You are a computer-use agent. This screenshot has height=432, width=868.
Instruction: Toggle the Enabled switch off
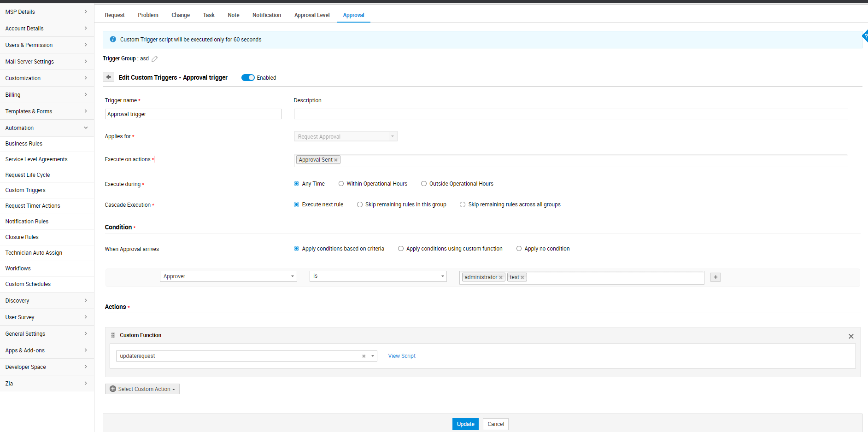tap(248, 78)
